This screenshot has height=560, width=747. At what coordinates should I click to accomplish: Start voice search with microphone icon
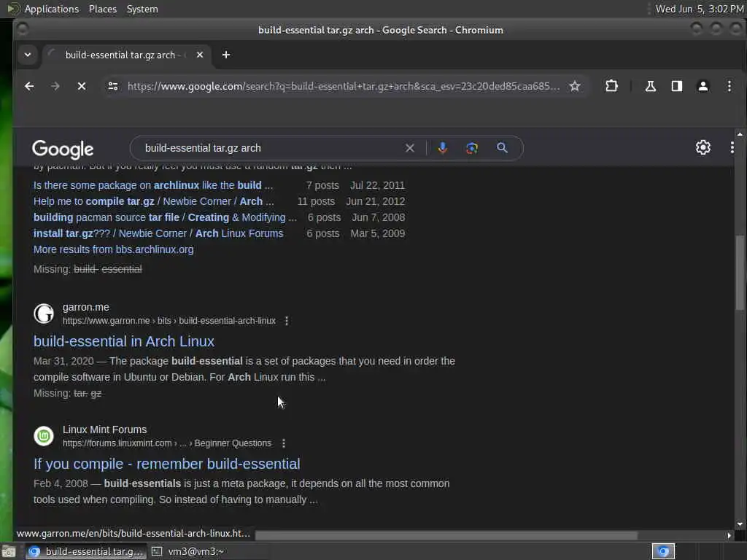pos(443,148)
